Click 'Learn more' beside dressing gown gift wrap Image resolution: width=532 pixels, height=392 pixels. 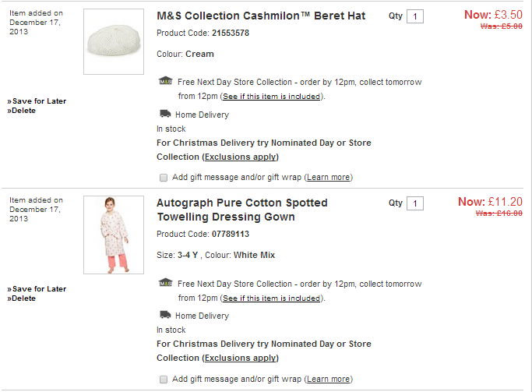(328, 379)
